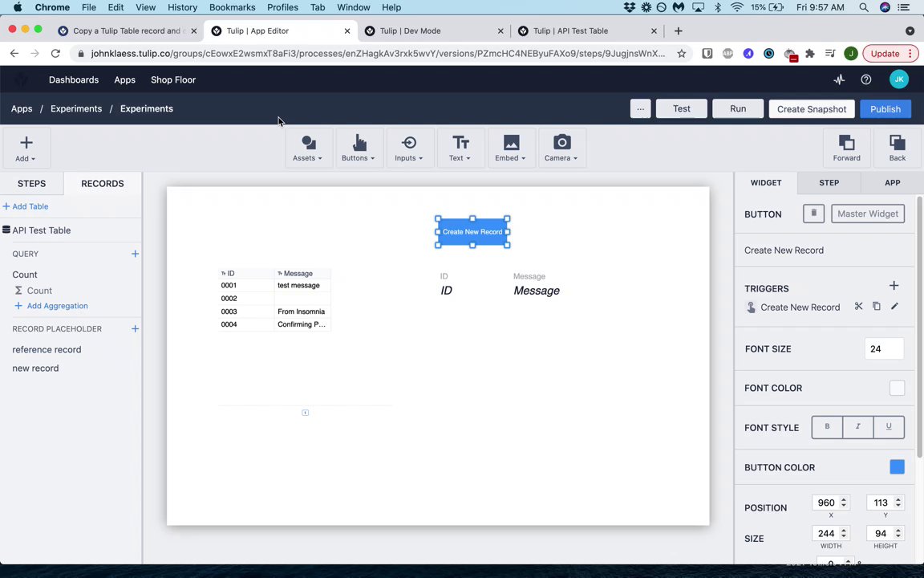Open the activity pulse icon

point(839,79)
